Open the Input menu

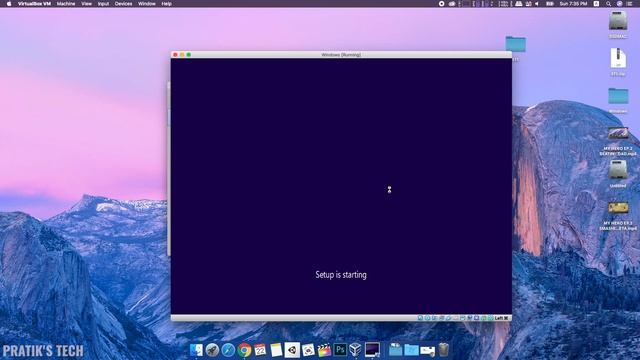coord(103,4)
